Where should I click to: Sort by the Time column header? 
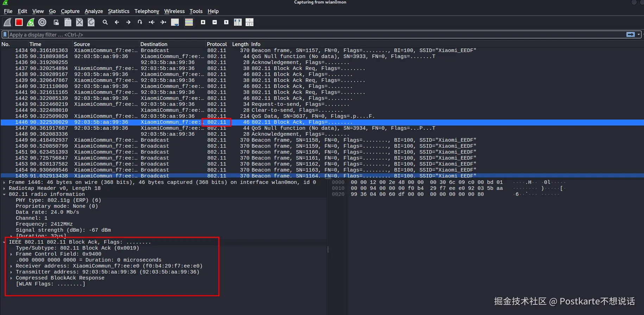50,44
